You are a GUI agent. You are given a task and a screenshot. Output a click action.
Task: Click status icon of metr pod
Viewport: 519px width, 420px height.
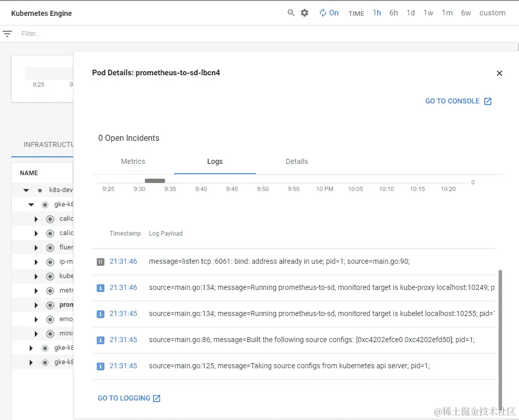coord(50,291)
